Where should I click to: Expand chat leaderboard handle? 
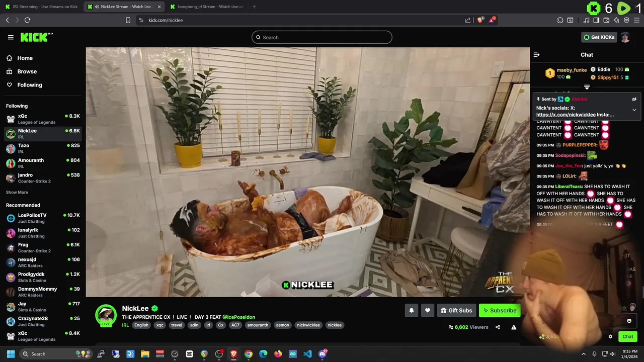[587, 87]
